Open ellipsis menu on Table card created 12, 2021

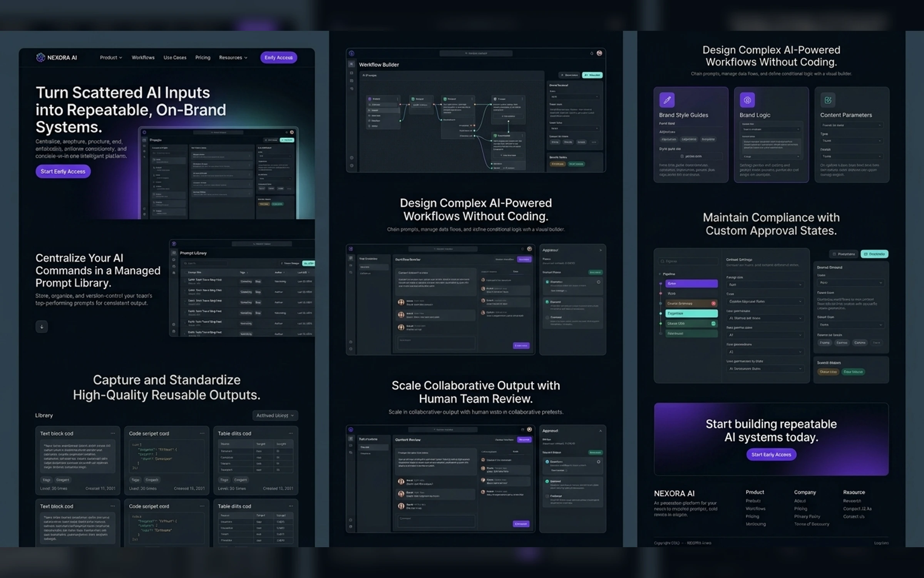tap(291, 433)
